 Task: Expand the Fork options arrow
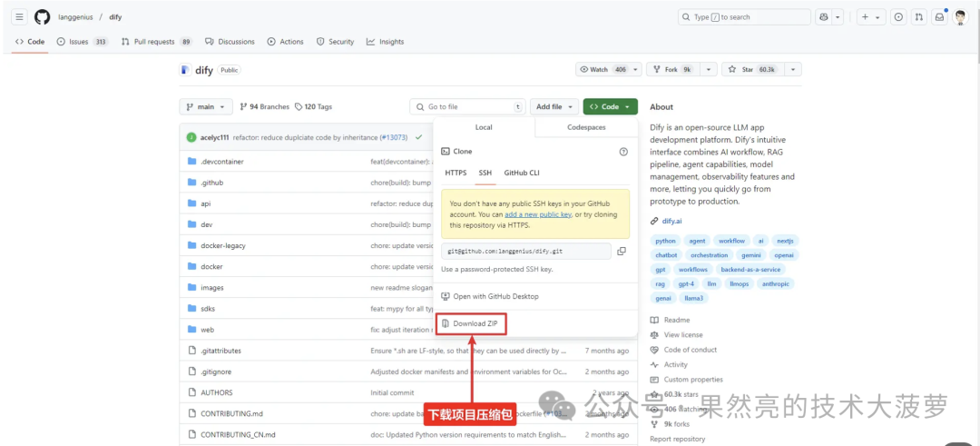tap(709, 69)
